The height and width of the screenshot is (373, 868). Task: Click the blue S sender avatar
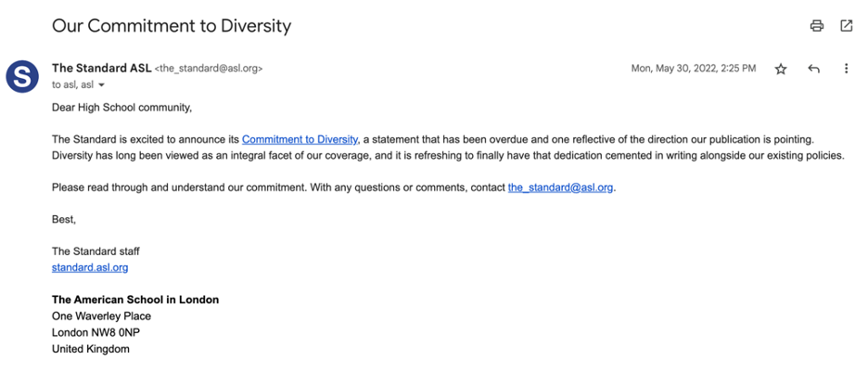[22, 76]
